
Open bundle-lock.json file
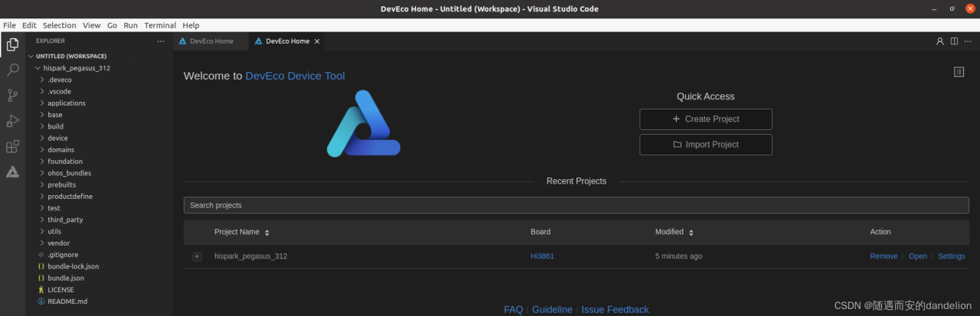click(x=73, y=266)
